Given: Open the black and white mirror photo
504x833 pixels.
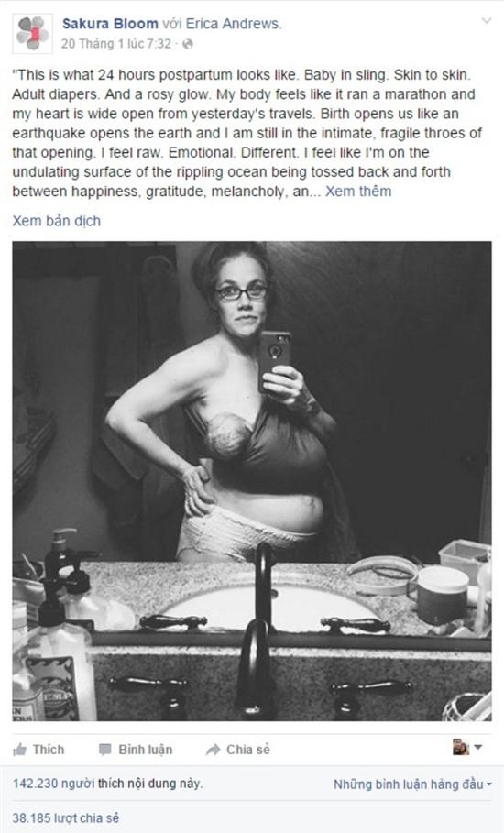Looking at the screenshot, I should [252, 481].
